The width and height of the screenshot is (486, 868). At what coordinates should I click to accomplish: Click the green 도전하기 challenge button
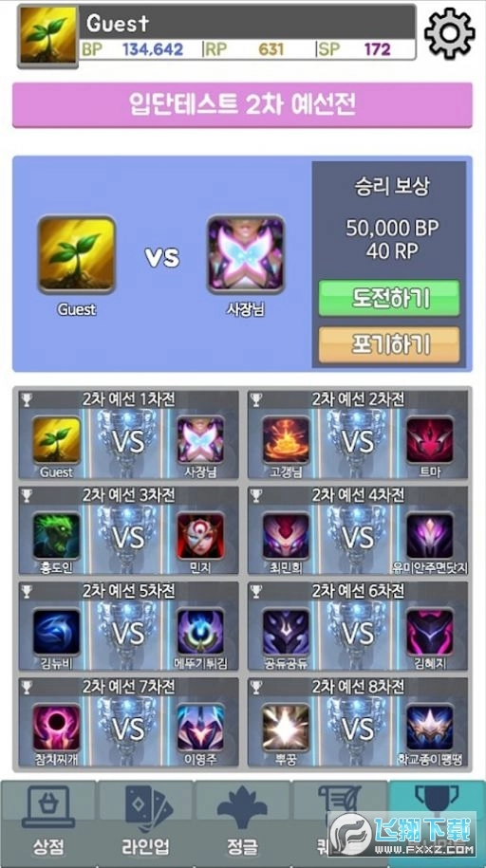pos(389,298)
